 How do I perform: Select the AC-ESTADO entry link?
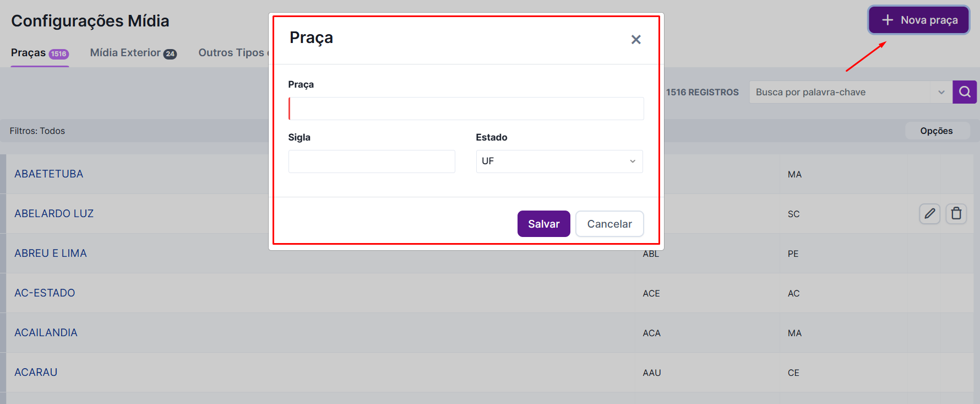45,293
